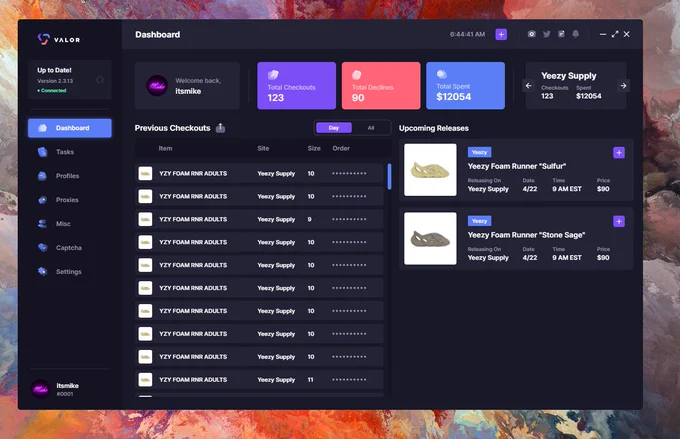The height and width of the screenshot is (439, 680).
Task: Add Foam Runner Sulfur release with plus
Action: (619, 153)
